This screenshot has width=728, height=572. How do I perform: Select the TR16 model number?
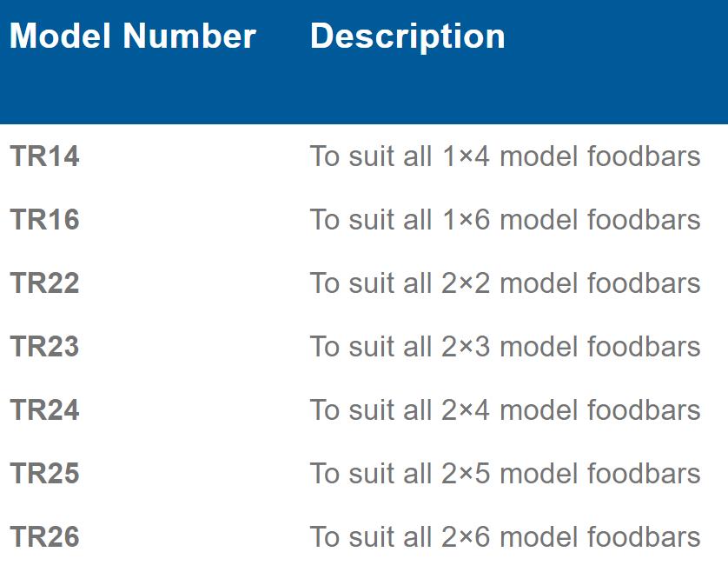click(44, 221)
